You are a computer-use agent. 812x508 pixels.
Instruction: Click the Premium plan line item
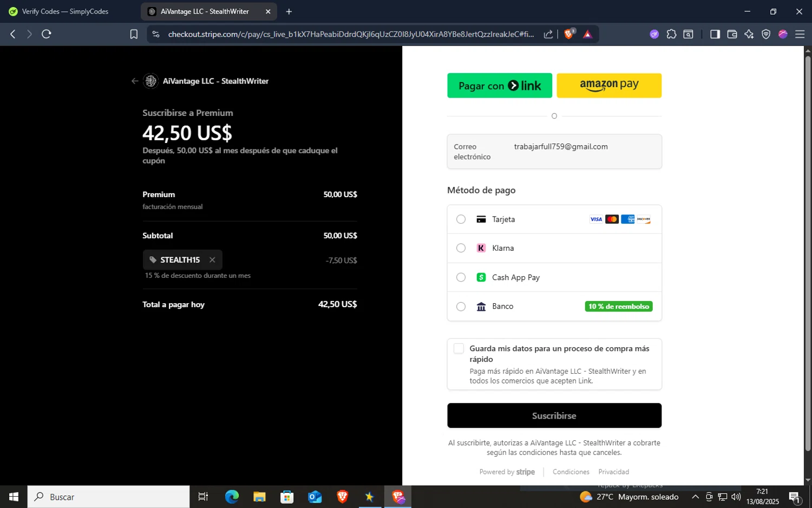(x=250, y=200)
